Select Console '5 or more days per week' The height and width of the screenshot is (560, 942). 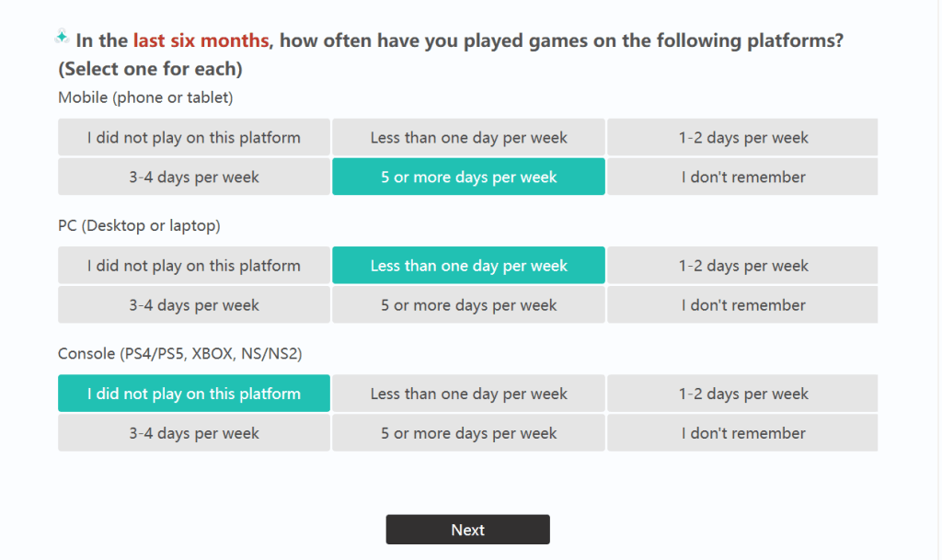point(468,433)
